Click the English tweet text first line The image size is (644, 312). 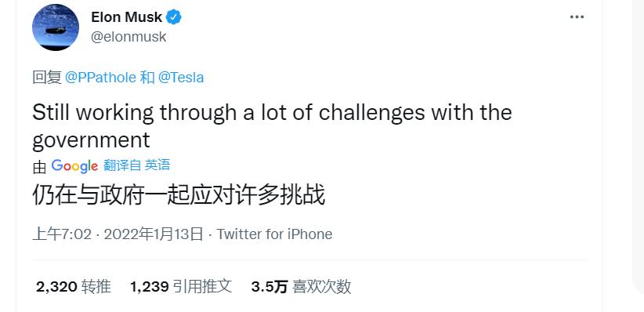point(272,113)
